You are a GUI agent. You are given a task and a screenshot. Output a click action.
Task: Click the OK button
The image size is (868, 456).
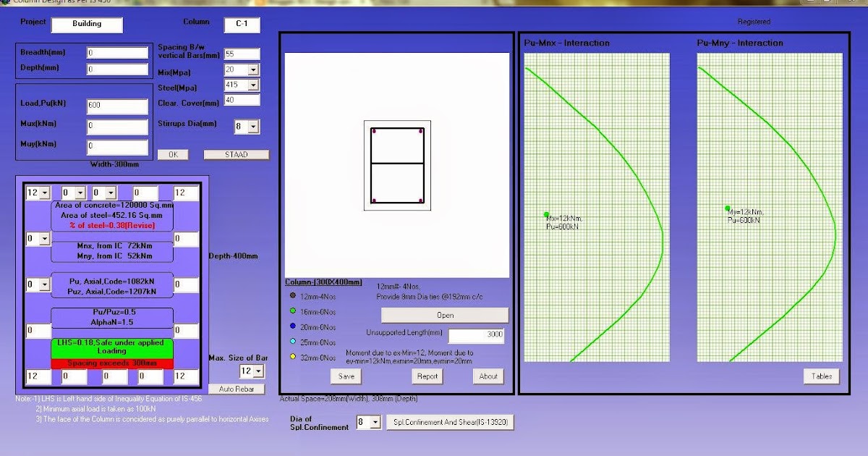[x=173, y=155]
